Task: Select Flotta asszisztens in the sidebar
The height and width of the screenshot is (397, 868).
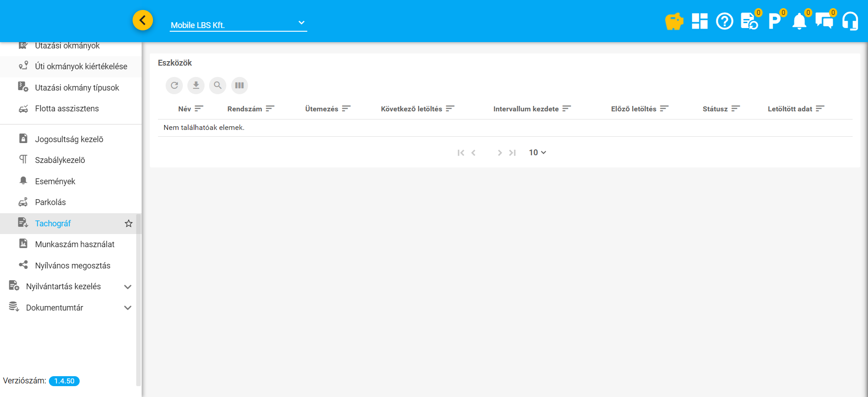Action: tap(67, 109)
